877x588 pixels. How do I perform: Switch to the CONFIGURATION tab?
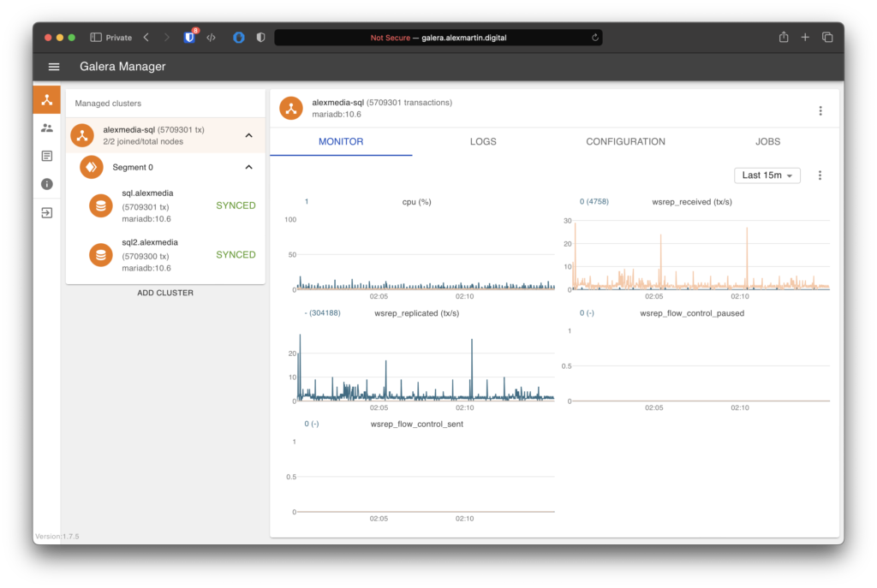pos(625,141)
